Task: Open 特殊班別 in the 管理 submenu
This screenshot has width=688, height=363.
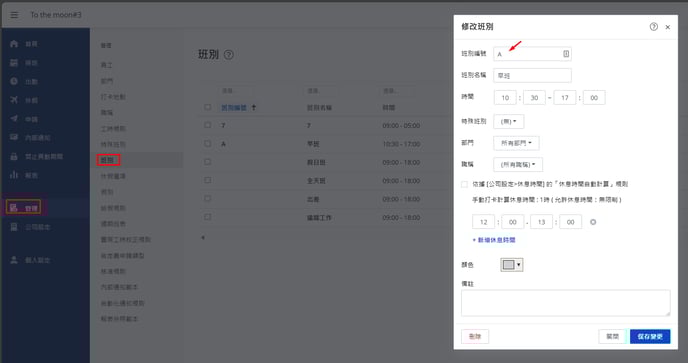Action: [x=113, y=144]
